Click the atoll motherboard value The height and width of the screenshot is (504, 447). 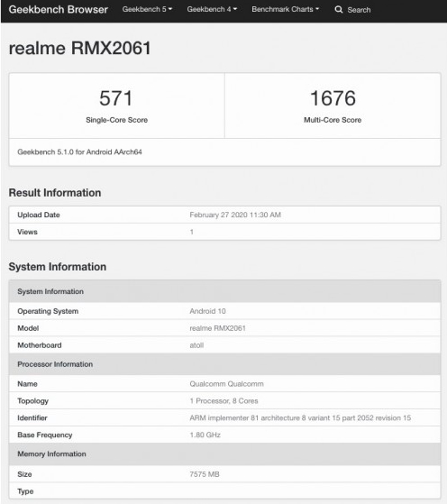(196, 345)
